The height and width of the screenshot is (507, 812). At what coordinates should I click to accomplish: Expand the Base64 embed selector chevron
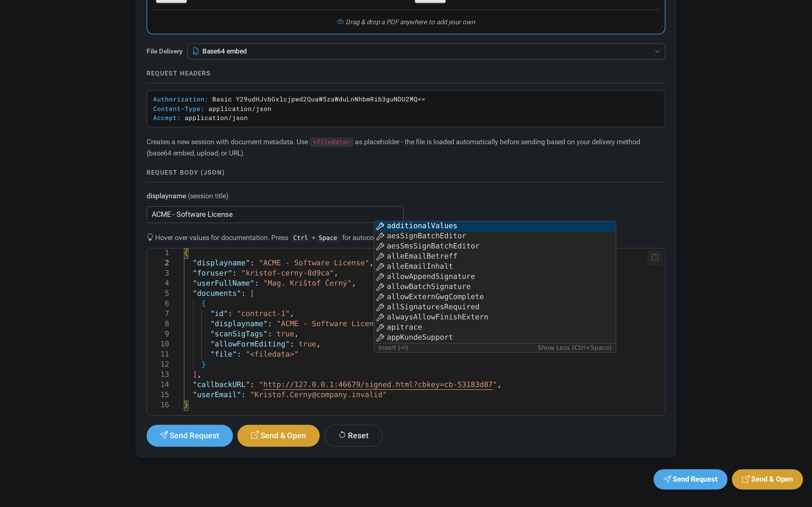657,51
